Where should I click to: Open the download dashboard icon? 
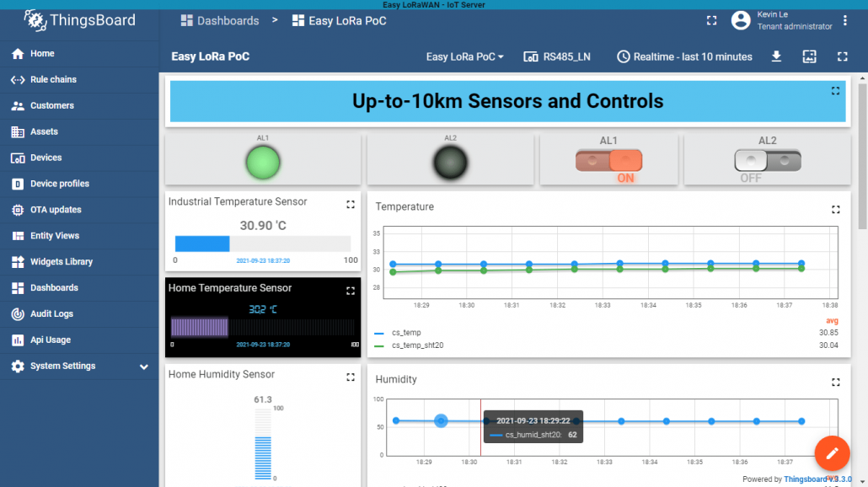776,56
